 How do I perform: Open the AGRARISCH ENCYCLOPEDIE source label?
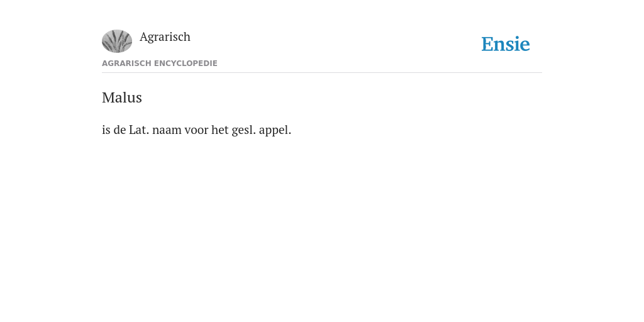pyautogui.click(x=159, y=64)
